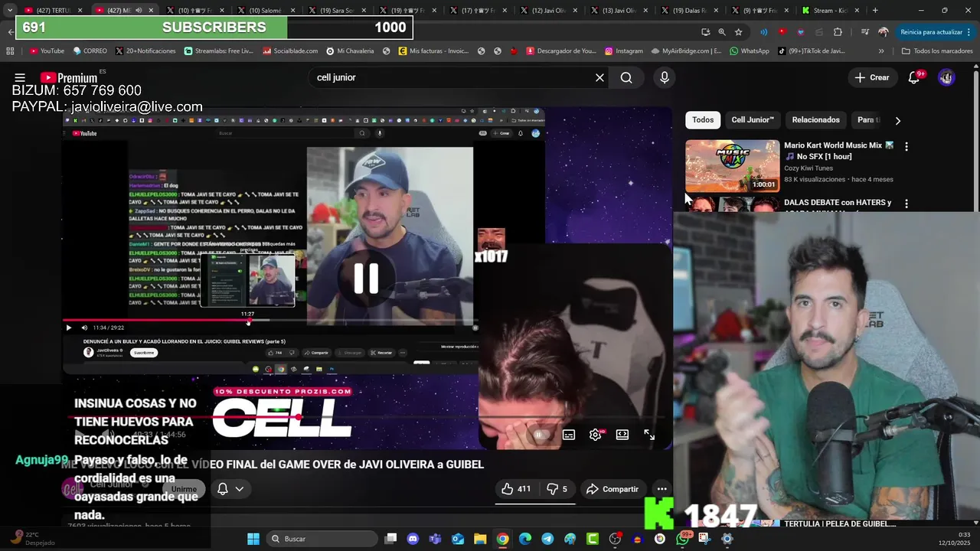
Task: Start voice search with the microphone
Action: point(664,77)
